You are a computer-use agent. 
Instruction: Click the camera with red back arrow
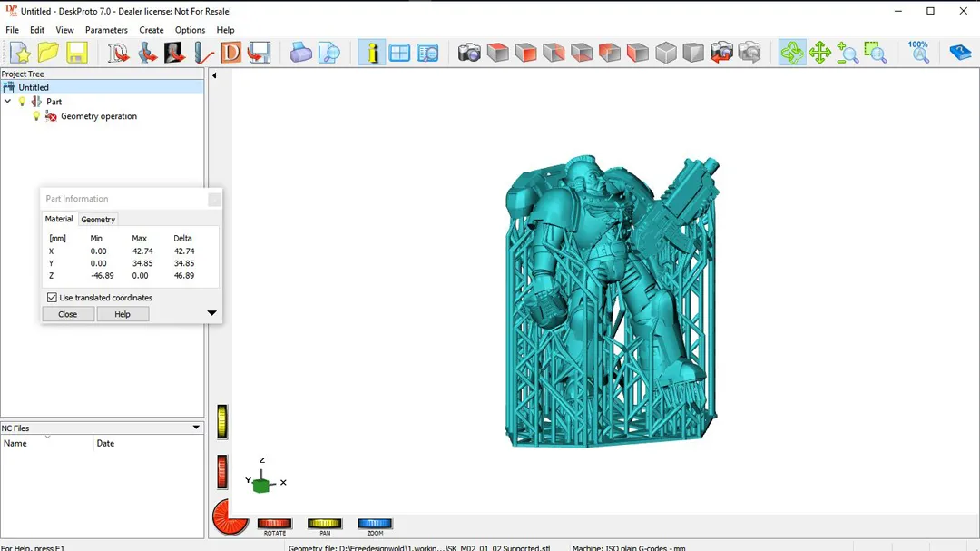tap(721, 53)
